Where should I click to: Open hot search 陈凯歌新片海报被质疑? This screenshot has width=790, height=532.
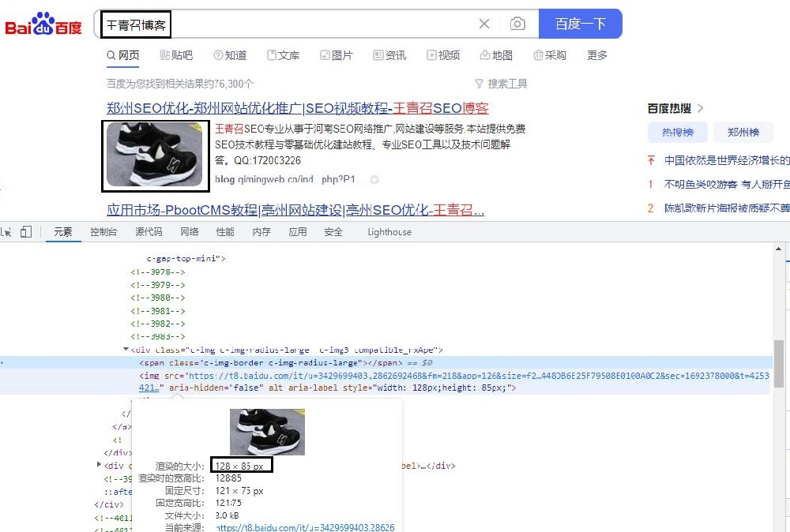pyautogui.click(x=727, y=208)
